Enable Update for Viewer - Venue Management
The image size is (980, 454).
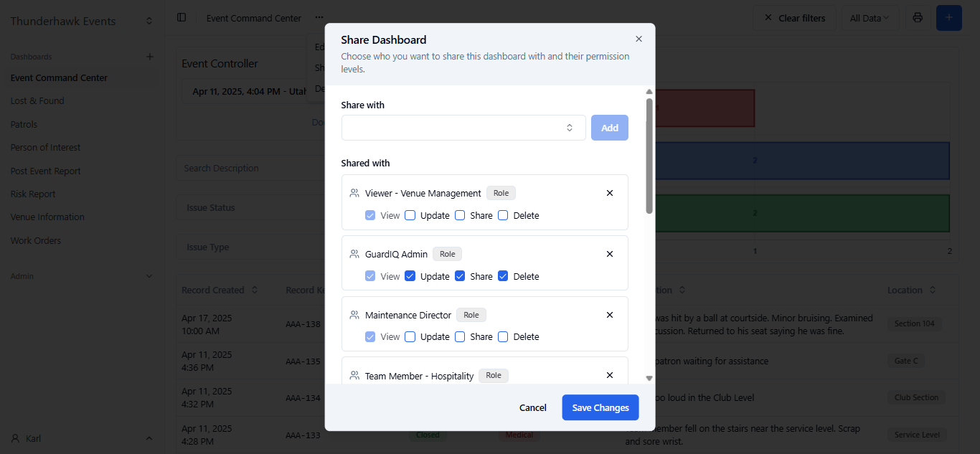click(410, 215)
